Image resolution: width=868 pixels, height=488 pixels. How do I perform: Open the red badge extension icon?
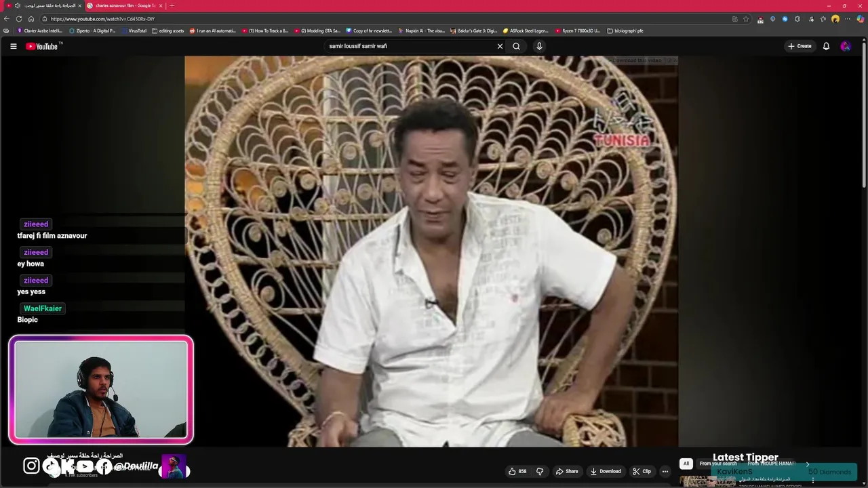pos(760,19)
